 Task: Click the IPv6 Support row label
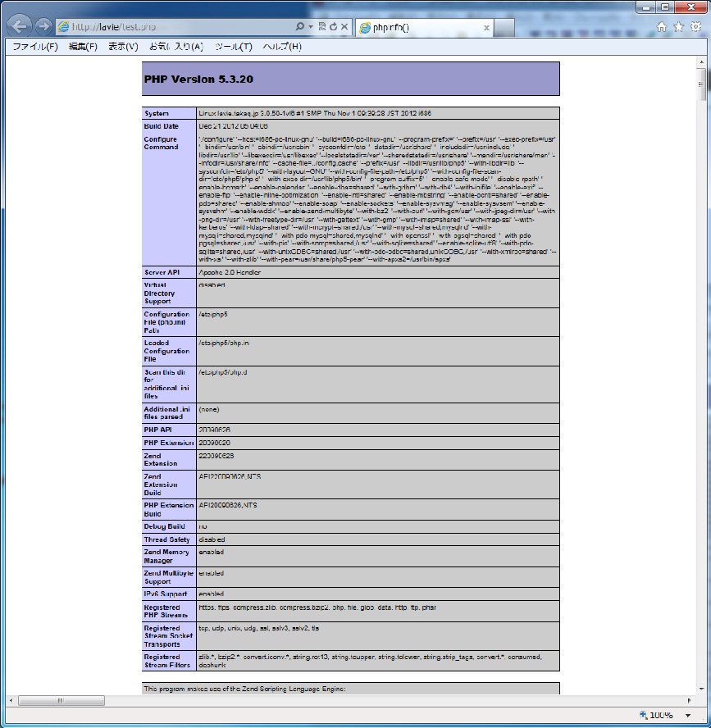(x=165, y=594)
